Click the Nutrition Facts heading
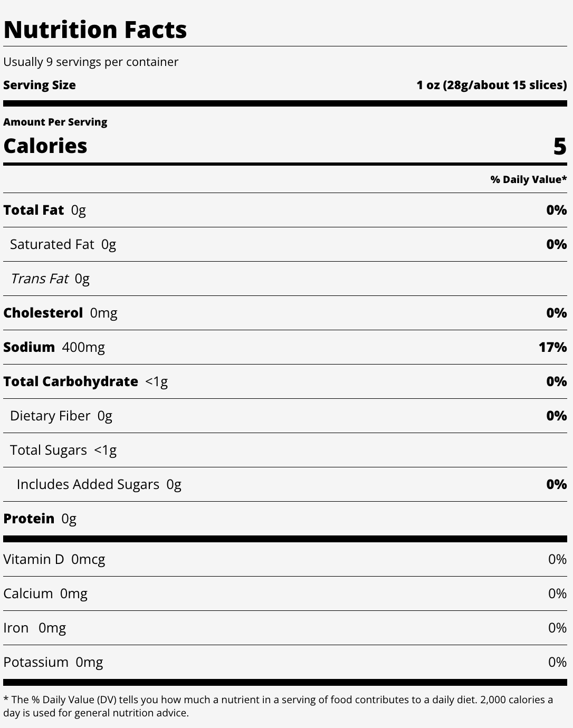The width and height of the screenshot is (573, 728). tap(95, 30)
